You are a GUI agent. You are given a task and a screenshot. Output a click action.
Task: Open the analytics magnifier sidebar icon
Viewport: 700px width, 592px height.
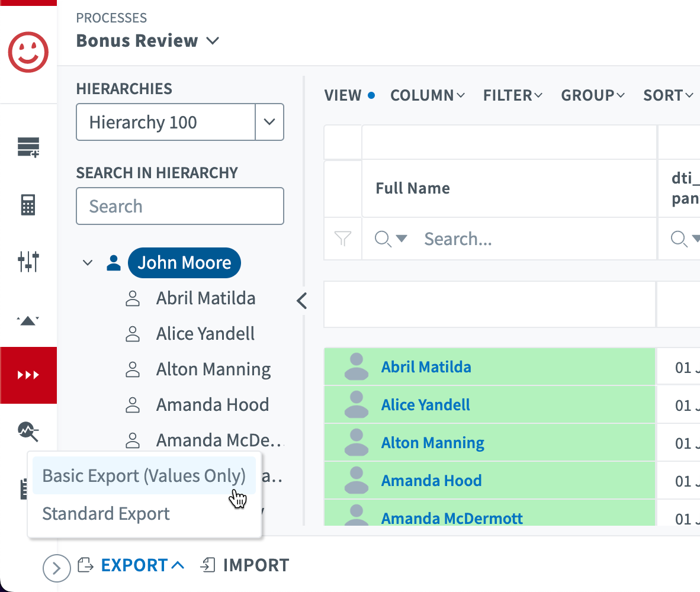pyautogui.click(x=28, y=432)
